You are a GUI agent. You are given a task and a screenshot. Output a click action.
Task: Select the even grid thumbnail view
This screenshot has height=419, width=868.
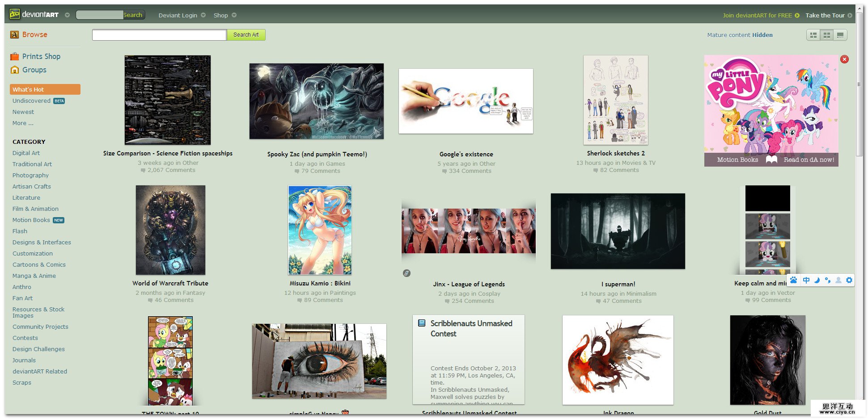827,35
